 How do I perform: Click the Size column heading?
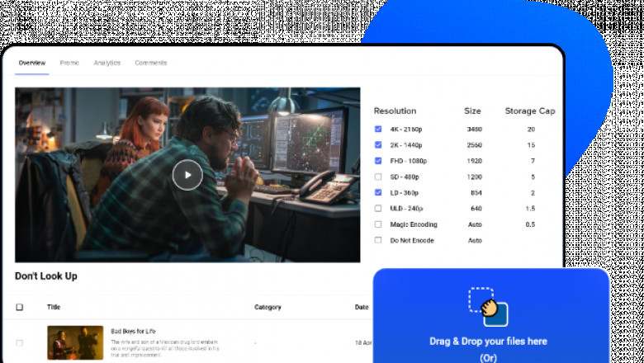pos(472,111)
